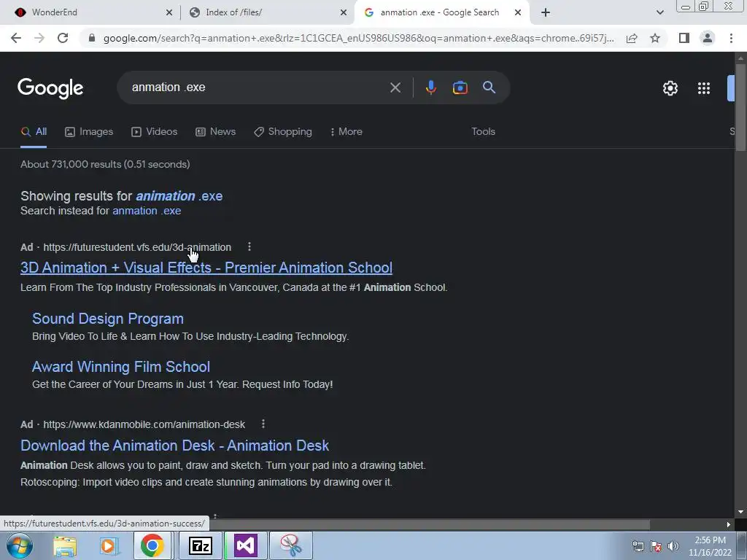Search instead for 'anmation .exe'
Screen dimensions: 747x560
click(x=147, y=211)
